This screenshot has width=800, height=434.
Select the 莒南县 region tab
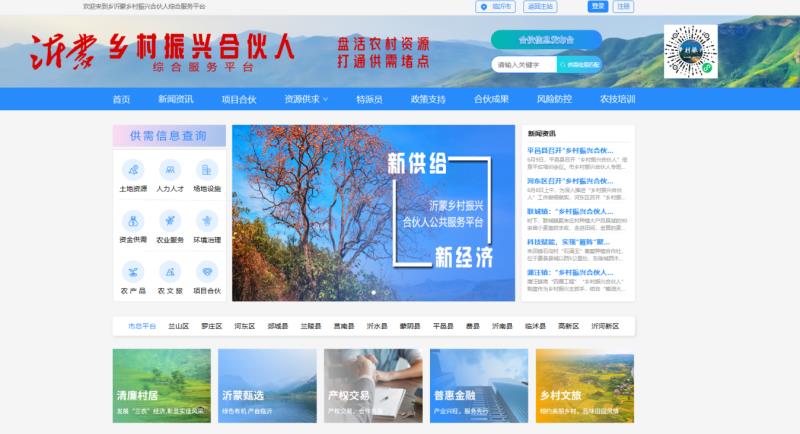click(x=344, y=326)
